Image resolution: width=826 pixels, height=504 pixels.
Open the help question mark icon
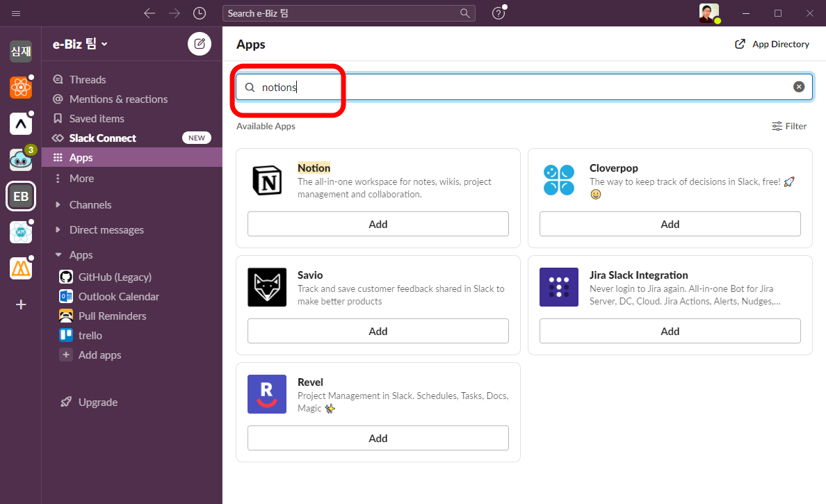pos(499,13)
